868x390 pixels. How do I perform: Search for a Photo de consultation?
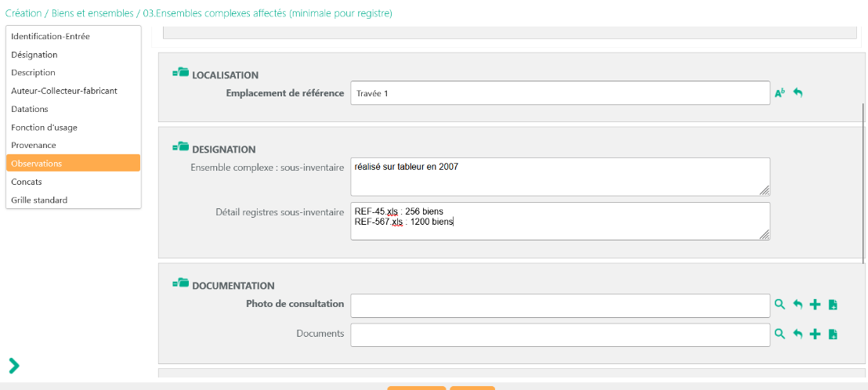point(779,305)
